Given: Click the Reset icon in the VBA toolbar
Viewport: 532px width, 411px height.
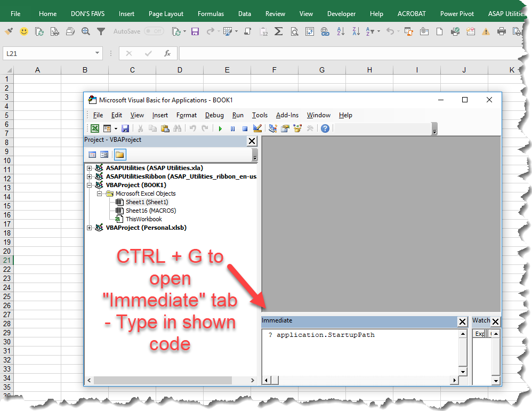Looking at the screenshot, I should (x=246, y=128).
